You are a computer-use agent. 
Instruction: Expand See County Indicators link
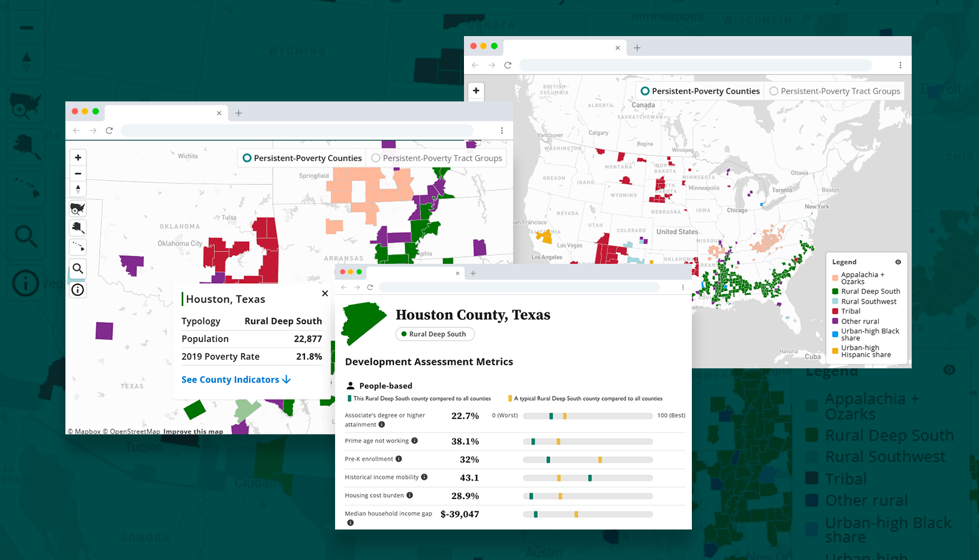pos(236,380)
